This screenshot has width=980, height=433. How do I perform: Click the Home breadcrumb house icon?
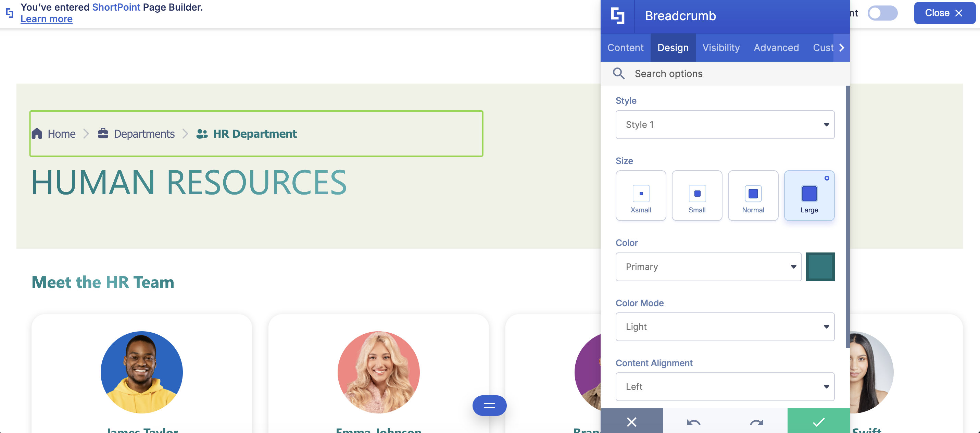coord(37,134)
